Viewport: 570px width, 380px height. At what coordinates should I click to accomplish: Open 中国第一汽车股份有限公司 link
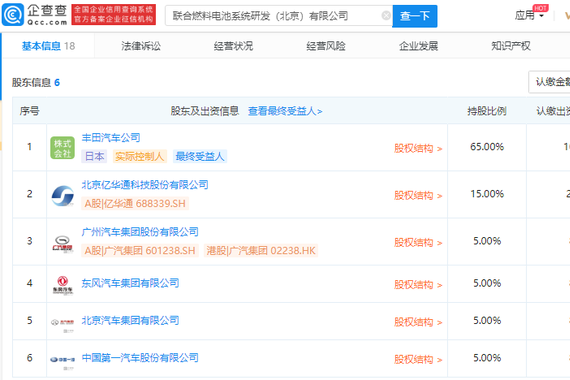point(140,358)
